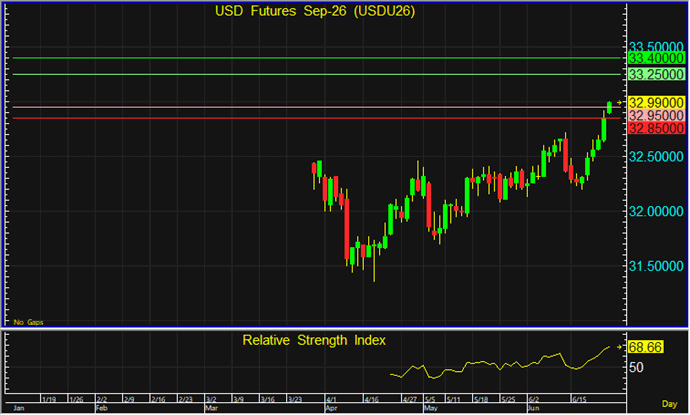This screenshot has width=690, height=415.
Task: Click the May month label
Action: 431,408
